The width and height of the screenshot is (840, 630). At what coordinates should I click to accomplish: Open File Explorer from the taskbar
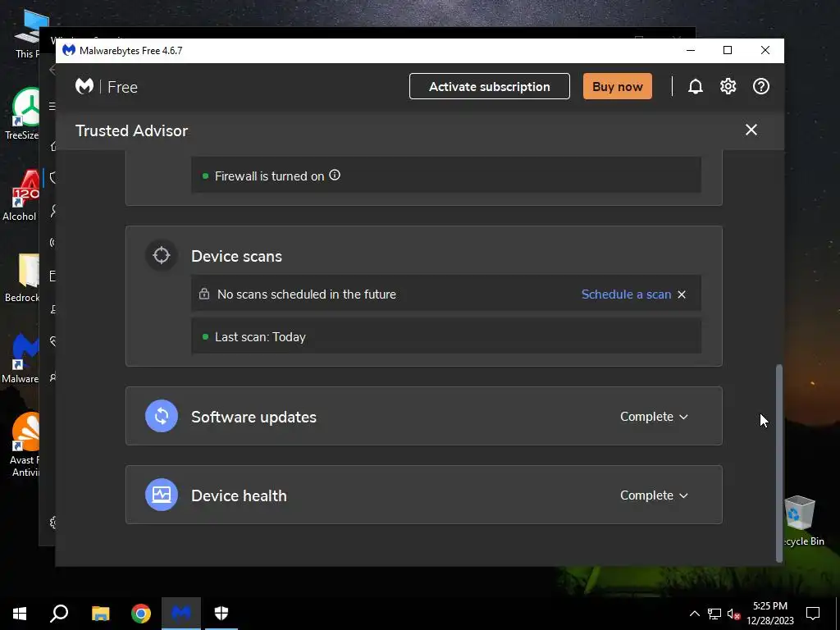point(100,613)
